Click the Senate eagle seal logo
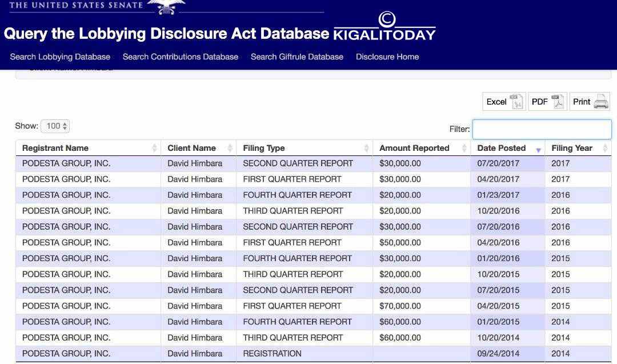 (166, 7)
